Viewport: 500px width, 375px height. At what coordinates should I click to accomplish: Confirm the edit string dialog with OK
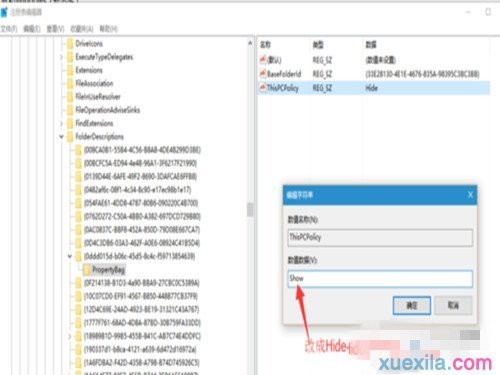[412, 305]
